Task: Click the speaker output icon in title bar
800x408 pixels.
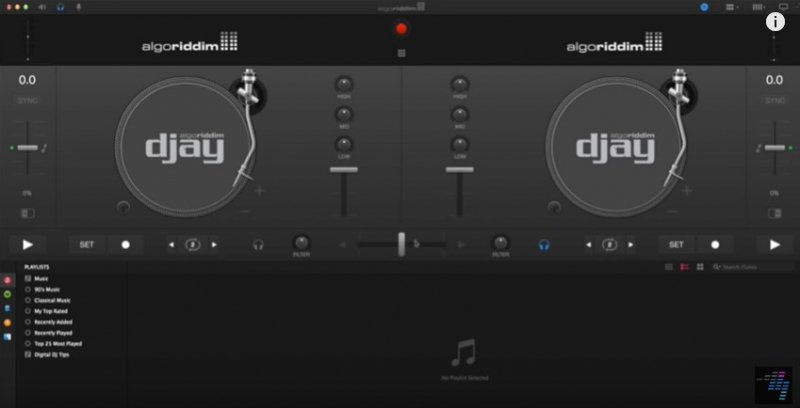Action: pyautogui.click(x=42, y=7)
